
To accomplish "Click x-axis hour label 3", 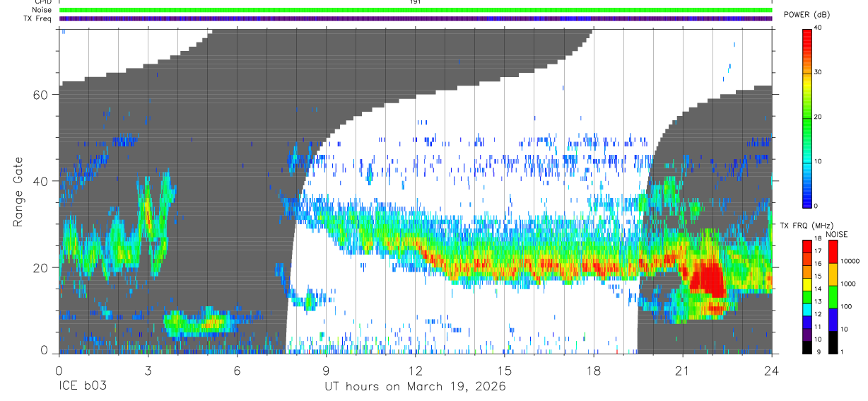I will [x=148, y=371].
